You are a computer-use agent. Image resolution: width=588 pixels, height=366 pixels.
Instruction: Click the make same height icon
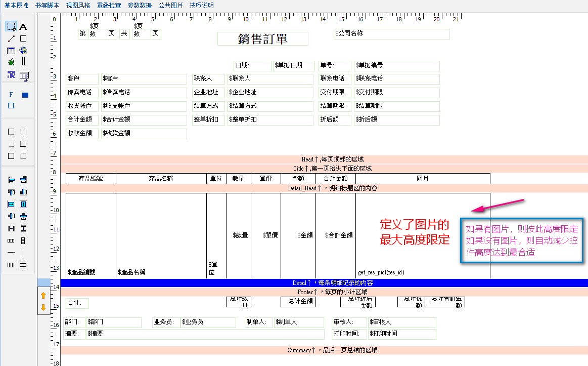point(23,204)
